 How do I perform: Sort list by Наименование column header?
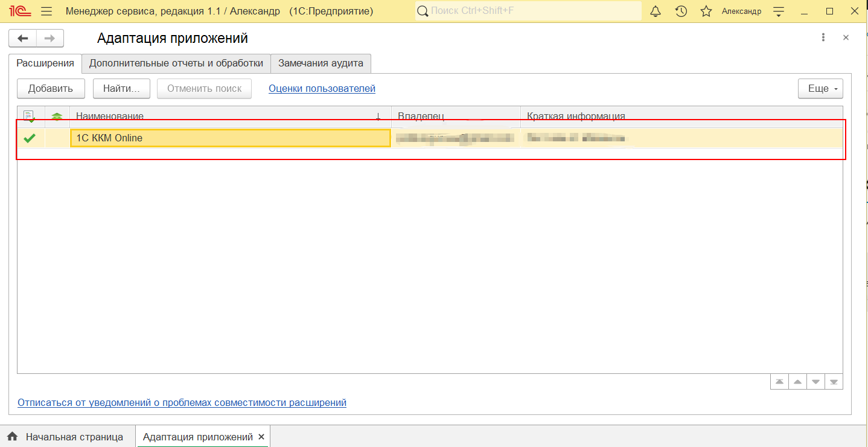pos(229,116)
